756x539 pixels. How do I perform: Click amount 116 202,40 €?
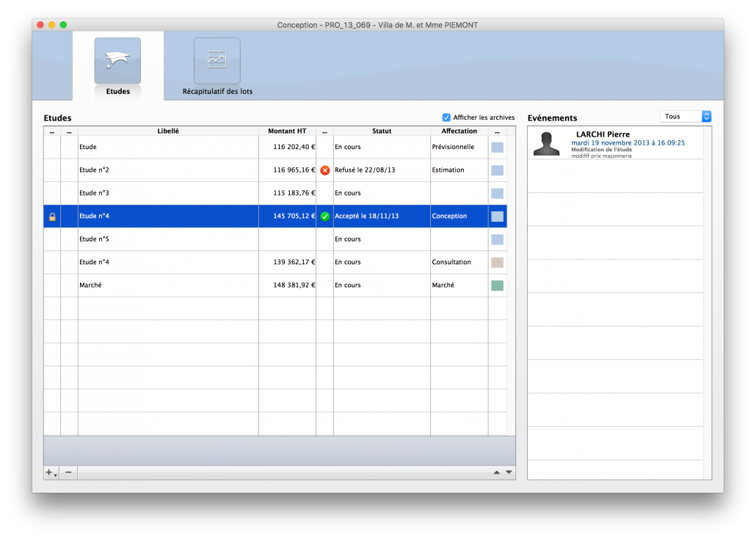pyautogui.click(x=294, y=147)
